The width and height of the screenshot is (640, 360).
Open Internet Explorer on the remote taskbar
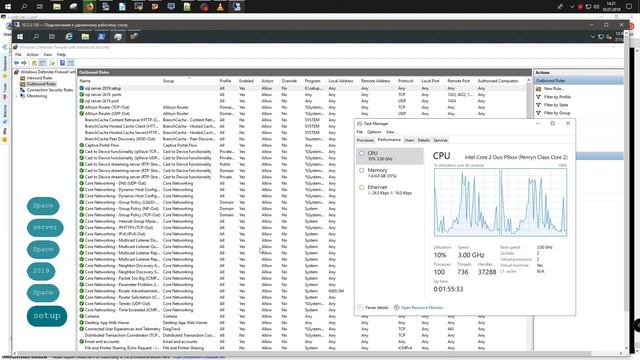(69, 37)
